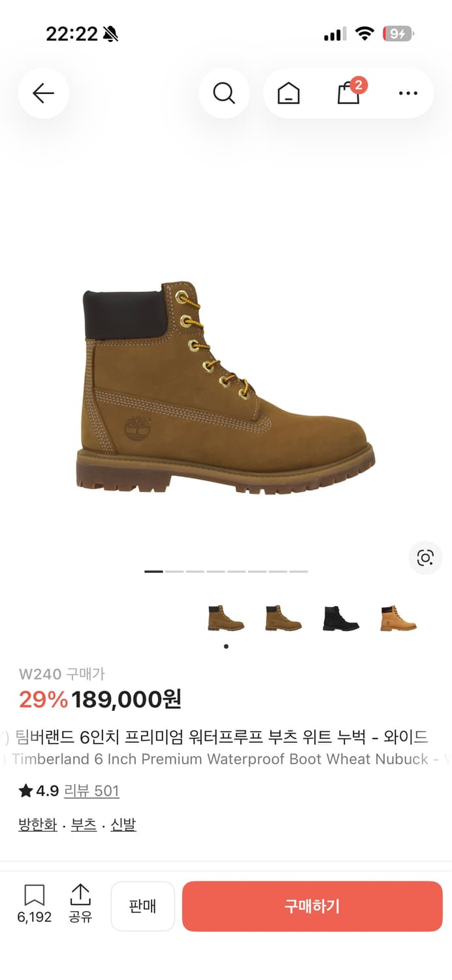The width and height of the screenshot is (452, 980).
Task: Select the first boot variant thumbnail
Action: click(x=226, y=618)
